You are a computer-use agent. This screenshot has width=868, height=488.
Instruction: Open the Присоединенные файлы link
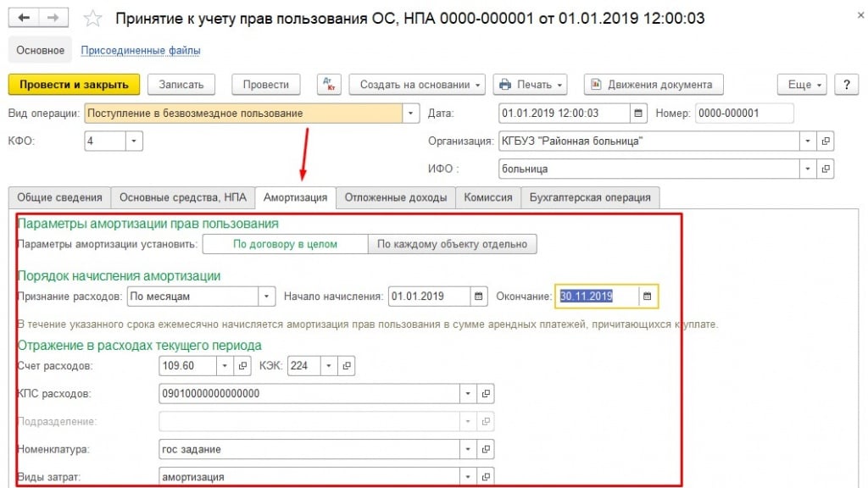(x=140, y=51)
